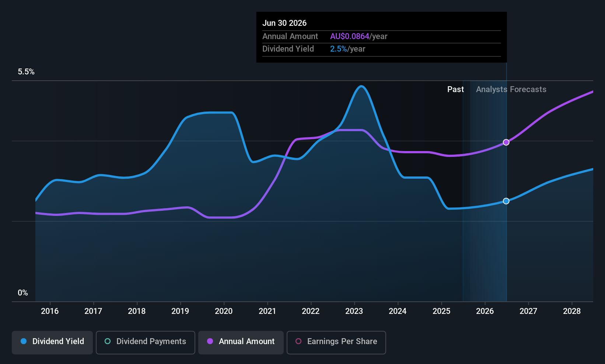This screenshot has height=364, width=605.
Task: Click the Jun 30 2026 tooltip date
Action: tap(284, 23)
